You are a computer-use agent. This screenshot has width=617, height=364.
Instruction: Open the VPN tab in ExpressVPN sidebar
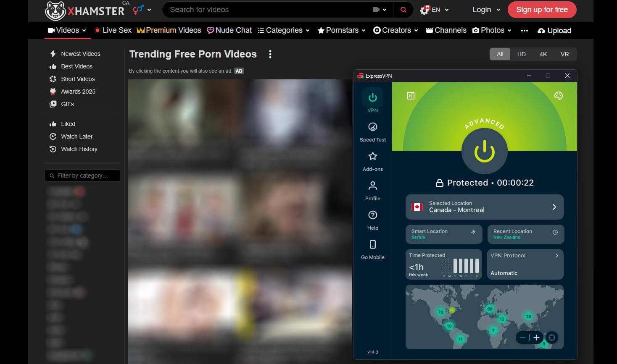click(x=372, y=101)
